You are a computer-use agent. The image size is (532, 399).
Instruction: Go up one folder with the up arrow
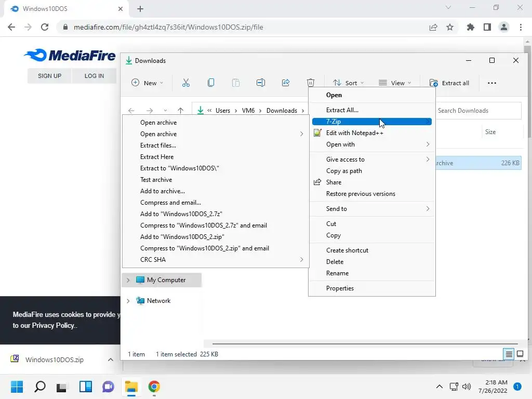point(180,111)
